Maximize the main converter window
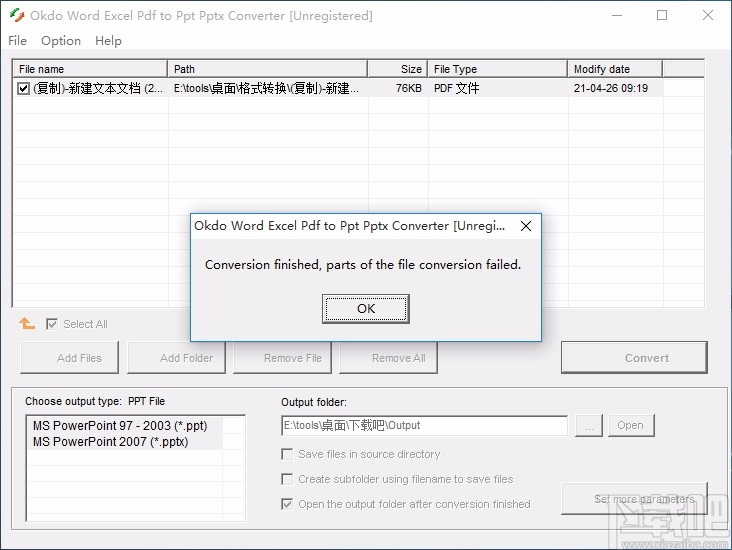Viewport: 732px width, 550px height. [662, 15]
